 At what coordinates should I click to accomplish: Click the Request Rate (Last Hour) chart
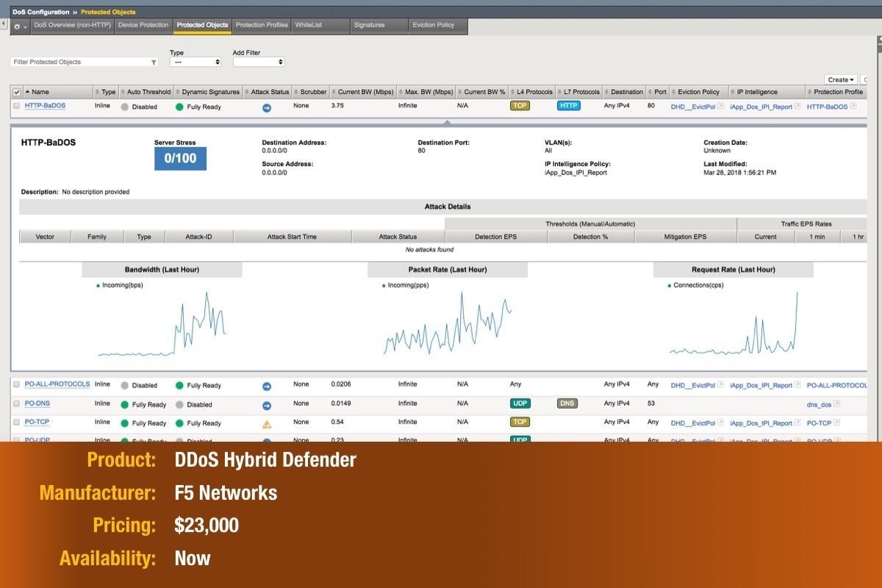[x=734, y=323]
